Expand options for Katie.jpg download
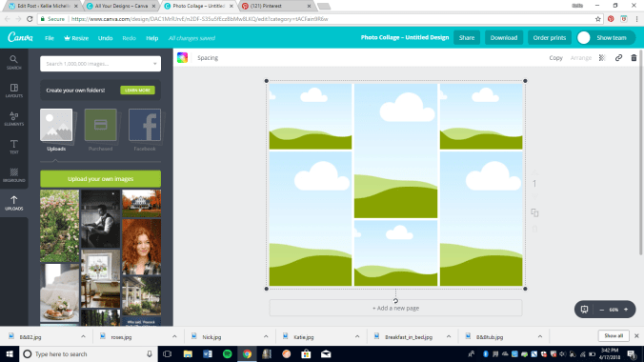The width and height of the screenshot is (644, 362). click(x=357, y=336)
